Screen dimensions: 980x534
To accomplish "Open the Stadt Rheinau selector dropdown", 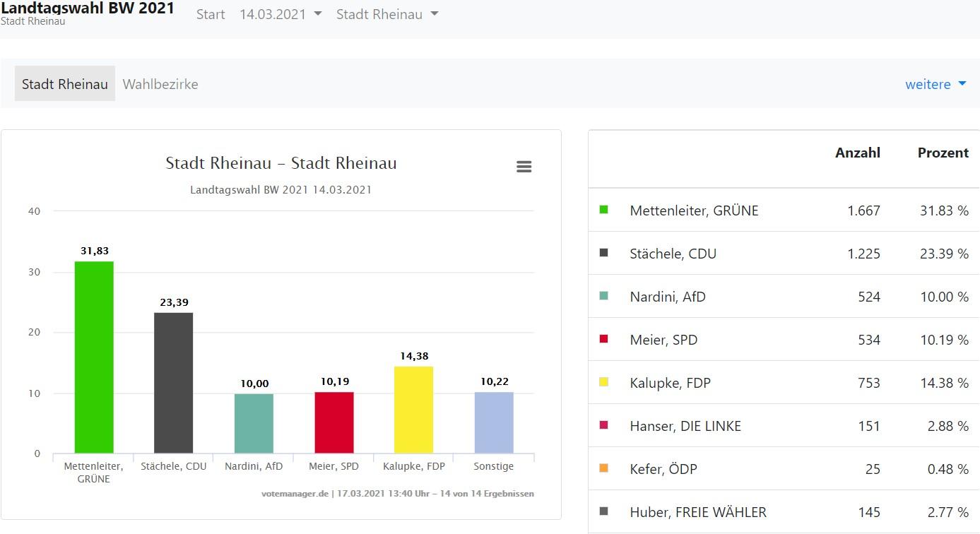I will [x=386, y=13].
